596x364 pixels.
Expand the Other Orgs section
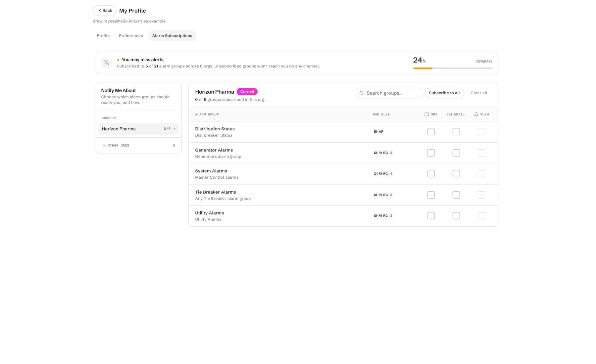click(138, 146)
